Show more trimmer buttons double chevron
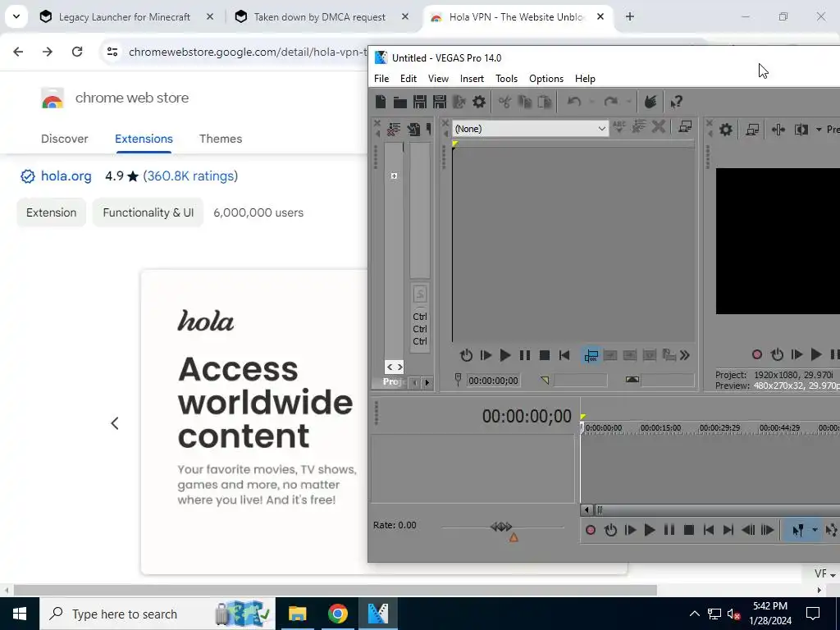 tap(685, 355)
